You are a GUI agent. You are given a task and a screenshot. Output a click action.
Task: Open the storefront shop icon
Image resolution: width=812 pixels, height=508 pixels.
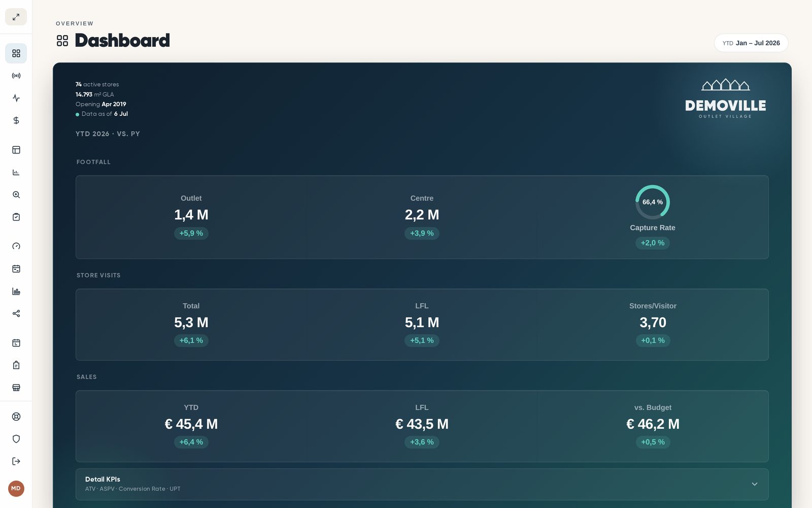[16, 388]
